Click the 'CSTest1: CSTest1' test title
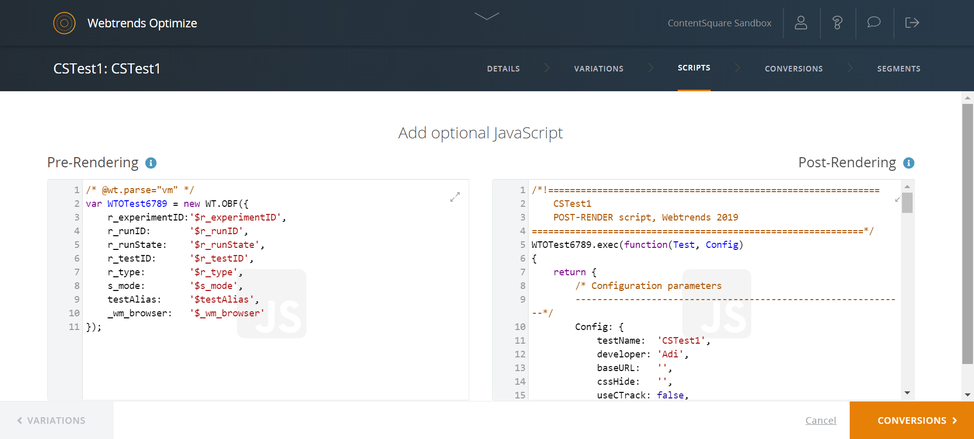Viewport: 974px width, 439px height. click(x=107, y=68)
